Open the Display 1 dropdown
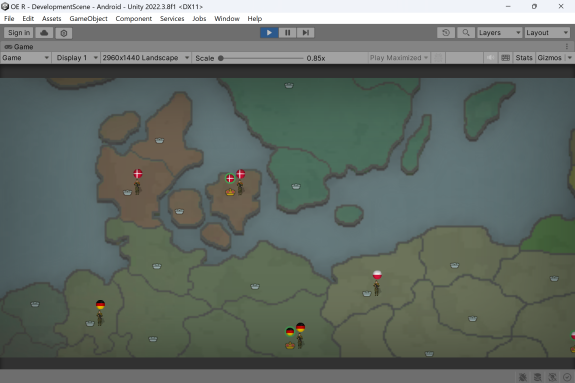The image size is (575, 383). [77, 58]
